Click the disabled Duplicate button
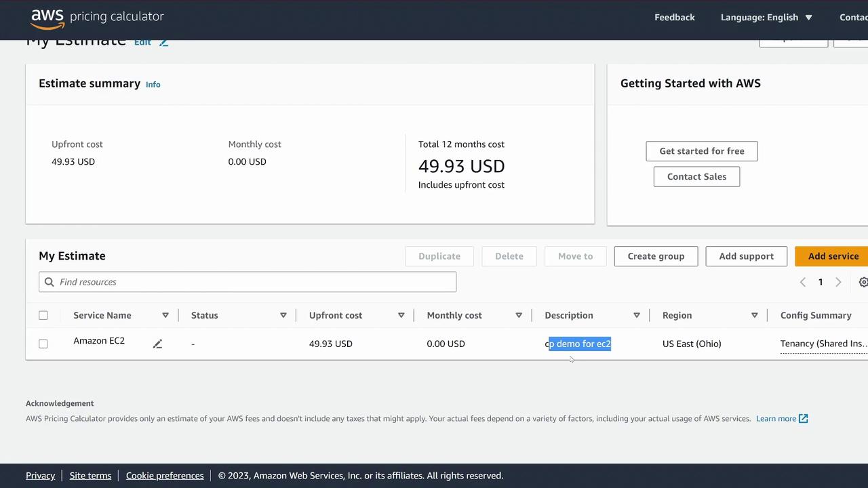 [439, 256]
